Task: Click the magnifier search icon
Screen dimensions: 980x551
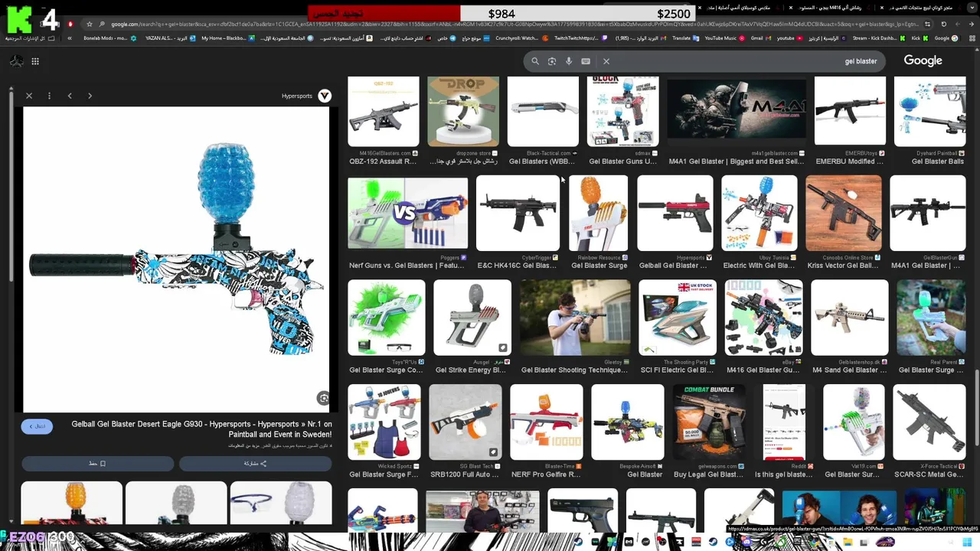Action: pyautogui.click(x=535, y=61)
